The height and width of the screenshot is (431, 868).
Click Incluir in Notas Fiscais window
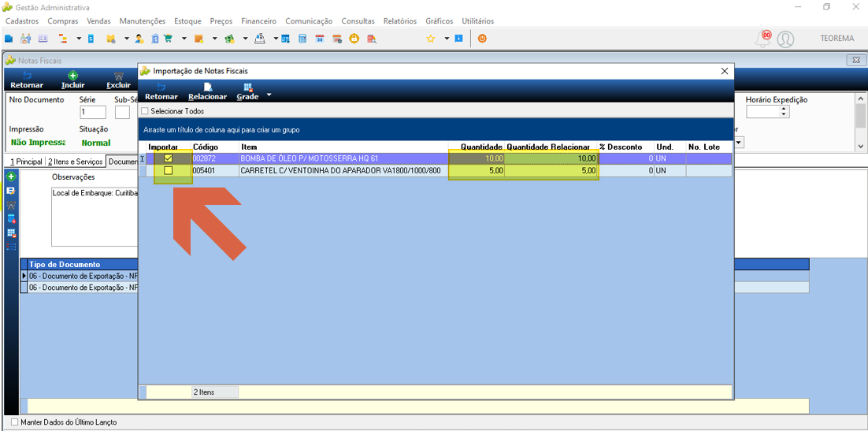click(x=73, y=81)
